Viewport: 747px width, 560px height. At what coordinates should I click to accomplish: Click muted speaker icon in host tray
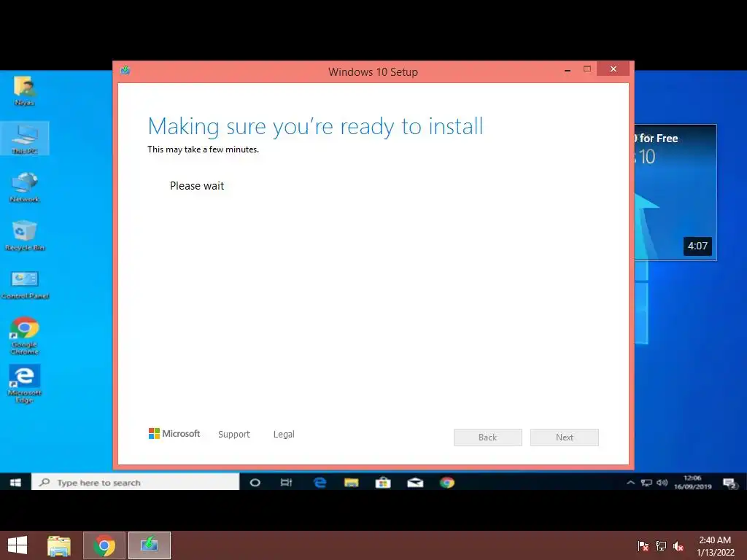tap(678, 545)
